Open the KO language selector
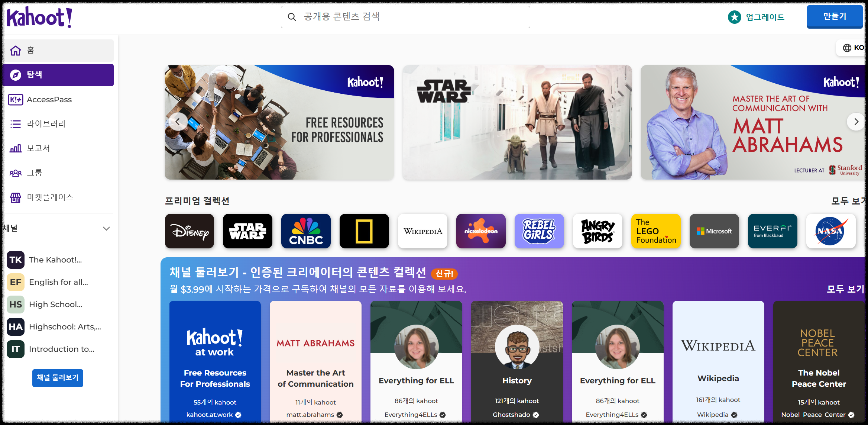 pyautogui.click(x=853, y=48)
